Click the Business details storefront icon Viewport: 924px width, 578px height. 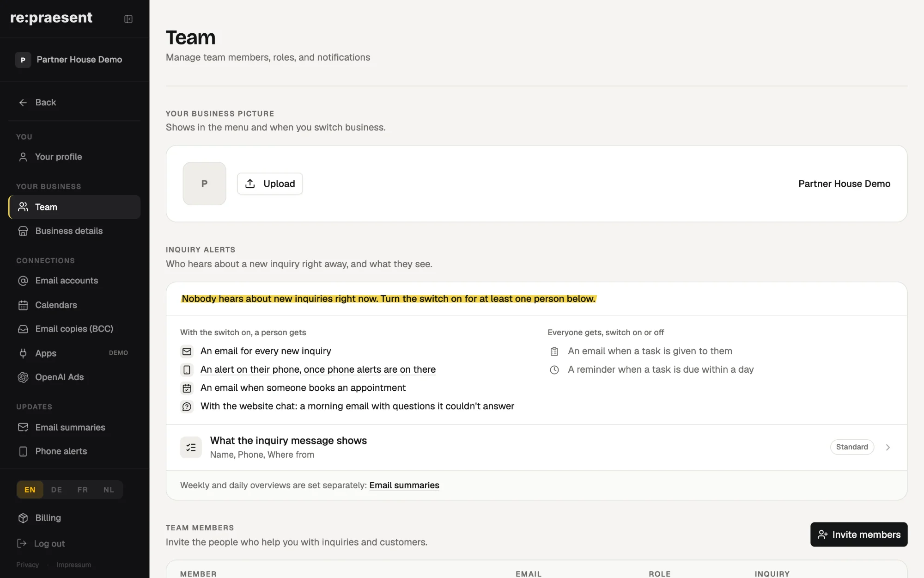[x=23, y=231]
